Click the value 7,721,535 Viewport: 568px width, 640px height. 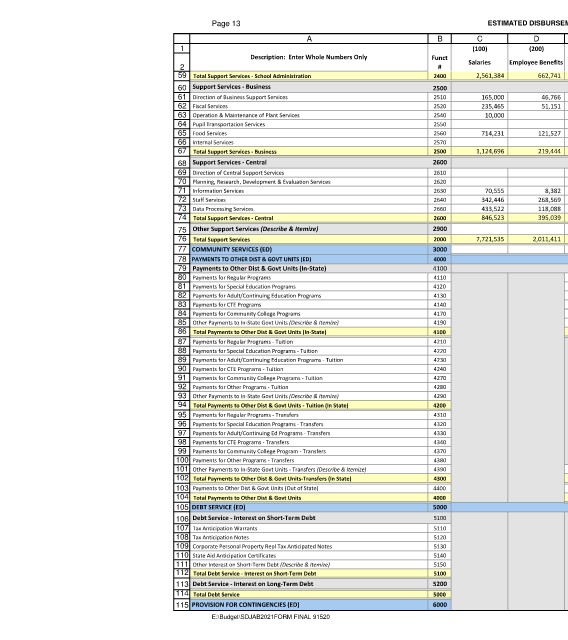click(479, 239)
